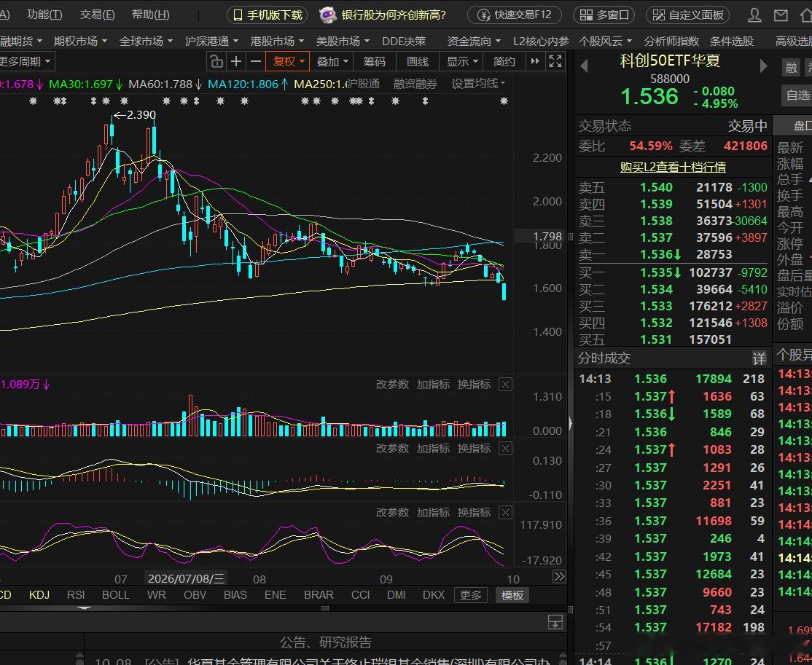Image resolution: width=812 pixels, height=665 pixels.
Task: Click 融资融券 link above chart
Action: pos(415,83)
